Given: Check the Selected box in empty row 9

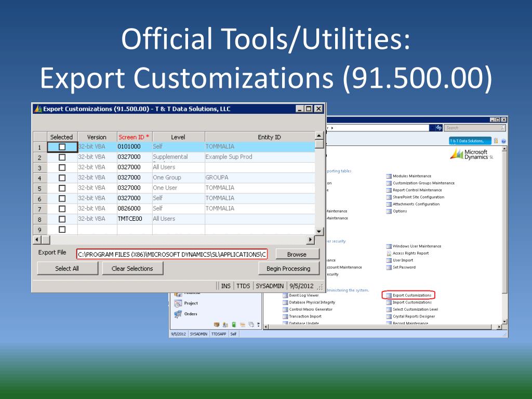Looking at the screenshot, I should point(62,229).
